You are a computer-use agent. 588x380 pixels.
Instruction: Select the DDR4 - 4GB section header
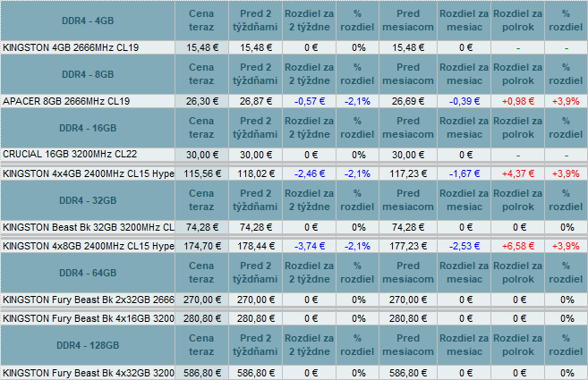pos(88,21)
